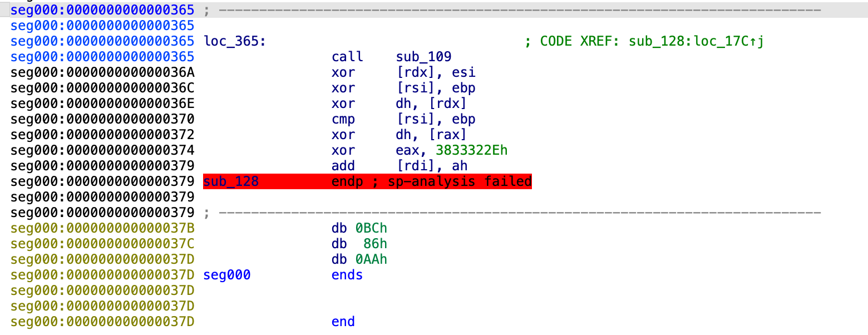Click the dh, [rax] operands

(x=431, y=135)
